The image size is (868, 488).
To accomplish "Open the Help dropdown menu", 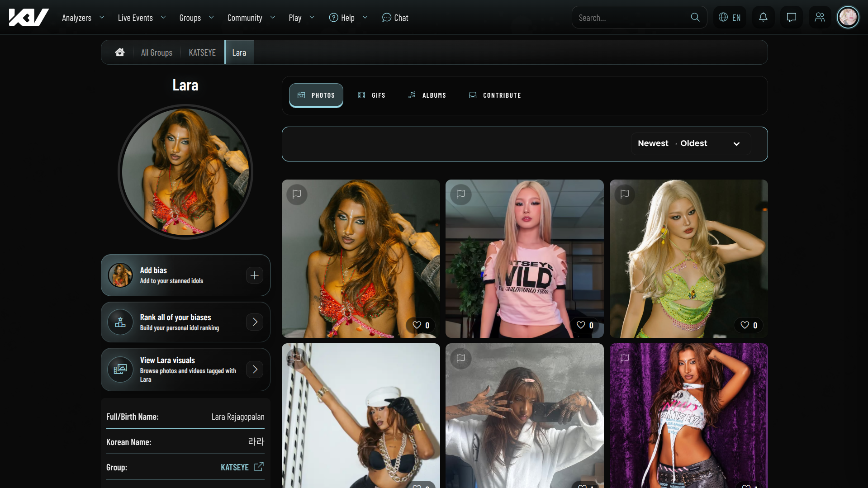I will (x=348, y=18).
